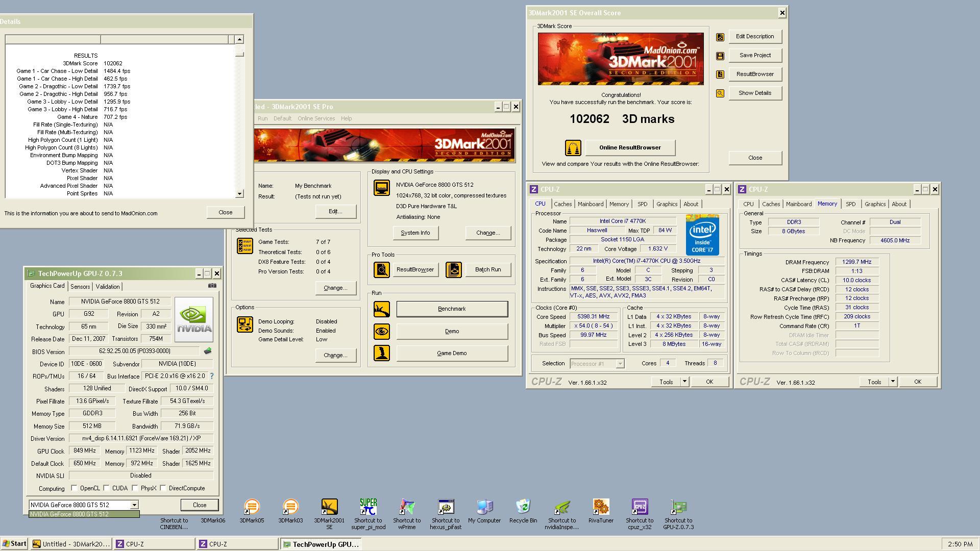Click the Details results scrollbar down arrow
980x551 pixels.
239,194
